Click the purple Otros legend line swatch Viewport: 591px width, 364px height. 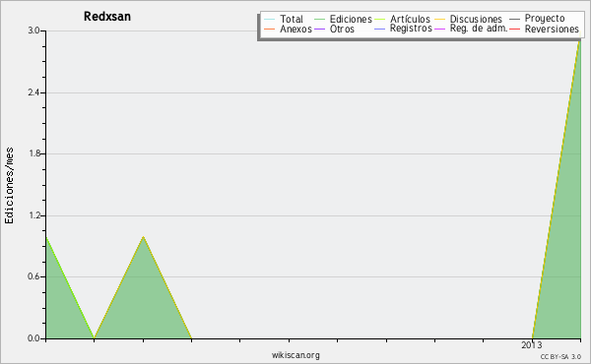point(319,29)
